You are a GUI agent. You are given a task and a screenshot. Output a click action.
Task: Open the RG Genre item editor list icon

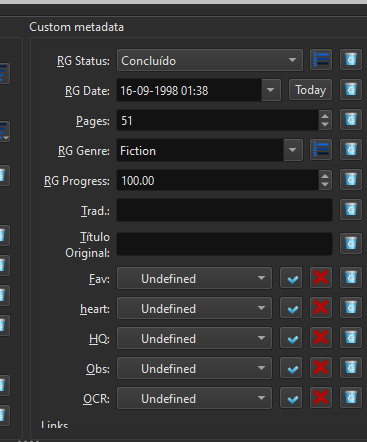click(x=321, y=150)
